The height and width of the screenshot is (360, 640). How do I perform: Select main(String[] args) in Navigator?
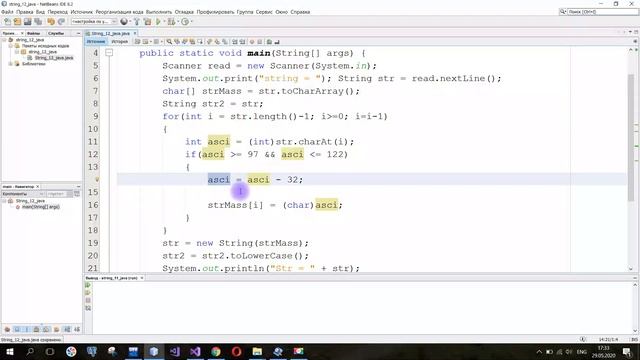click(40, 207)
